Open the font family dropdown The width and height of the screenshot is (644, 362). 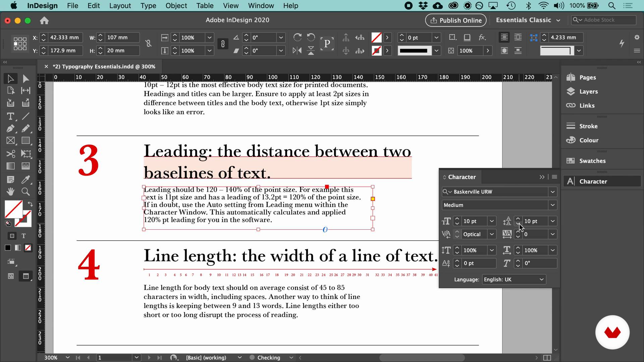point(552,192)
